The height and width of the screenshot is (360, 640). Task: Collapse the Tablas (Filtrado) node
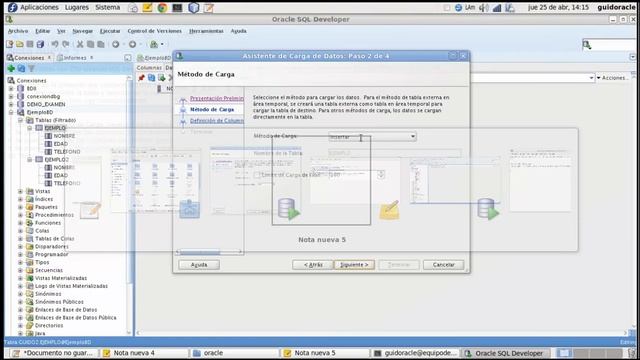click(20, 120)
